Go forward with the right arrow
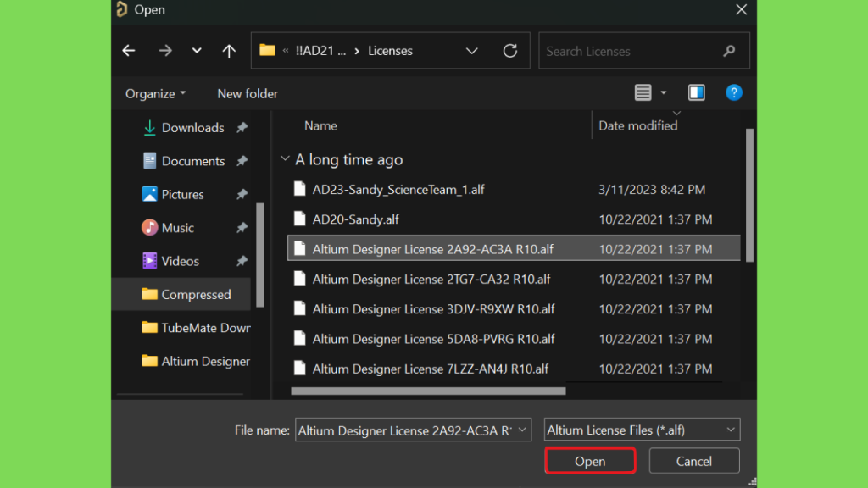 pyautogui.click(x=165, y=51)
